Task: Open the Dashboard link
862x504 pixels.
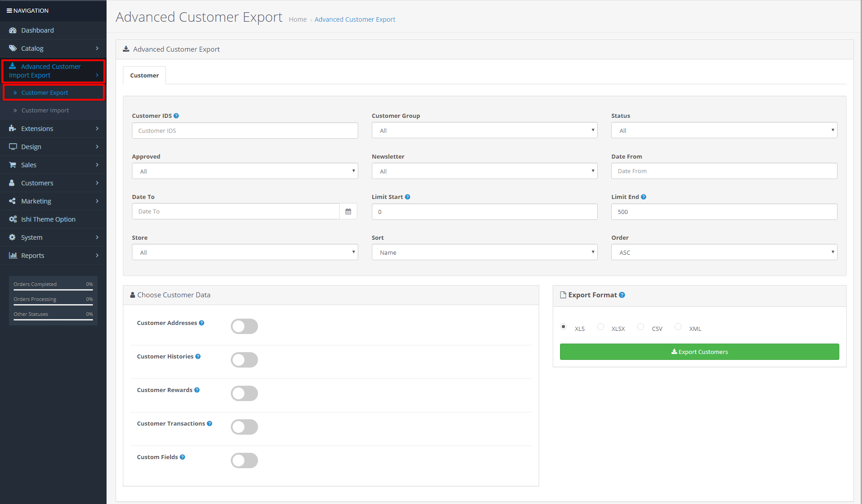Action: pos(53,30)
